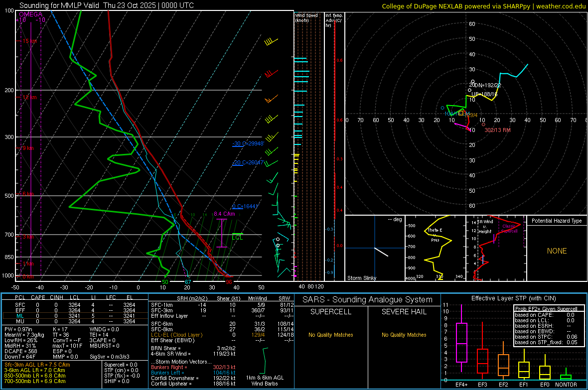
Task: Select the weather.cod.edu NEXLAB credit text
Action: click(x=483, y=6)
